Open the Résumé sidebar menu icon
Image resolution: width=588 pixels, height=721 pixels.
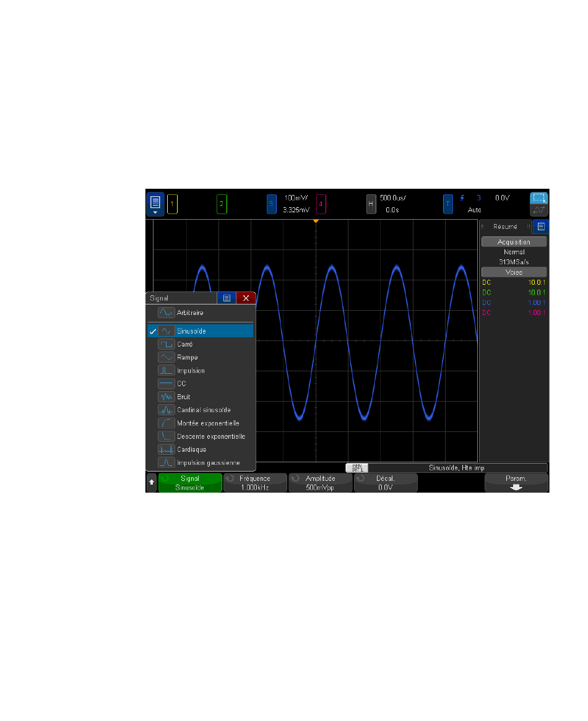[541, 227]
